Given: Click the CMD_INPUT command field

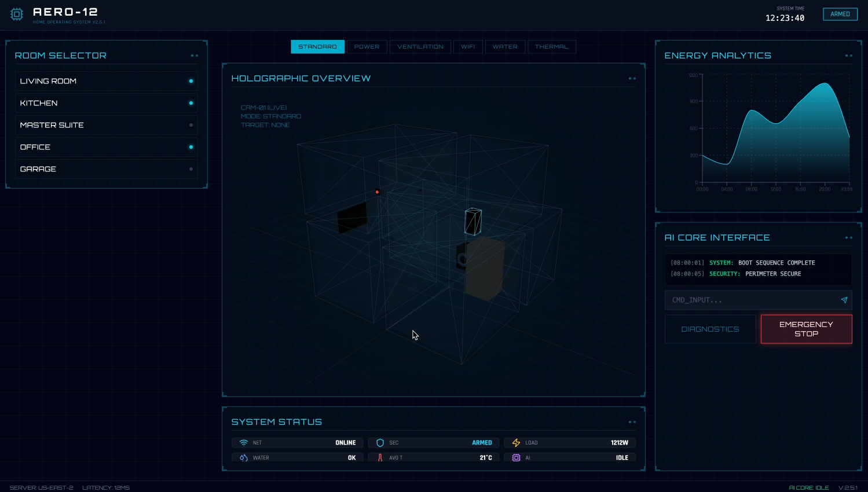Looking at the screenshot, I should tap(747, 300).
